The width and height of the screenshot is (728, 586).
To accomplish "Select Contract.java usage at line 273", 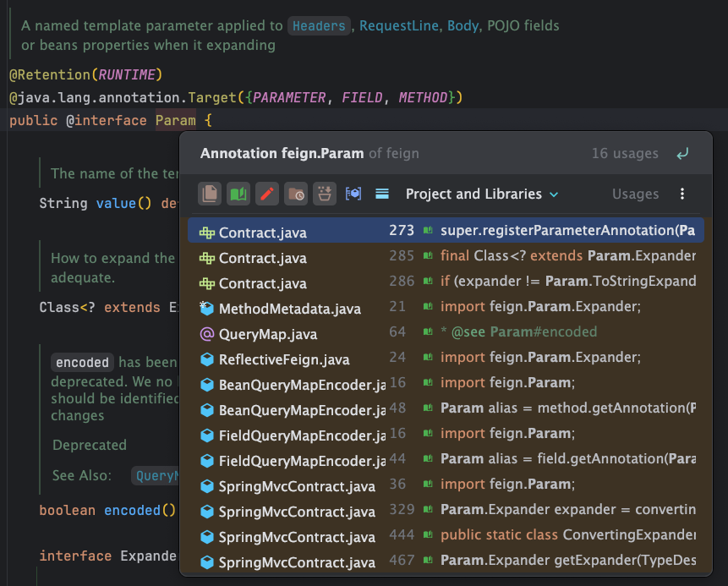I will click(x=446, y=230).
